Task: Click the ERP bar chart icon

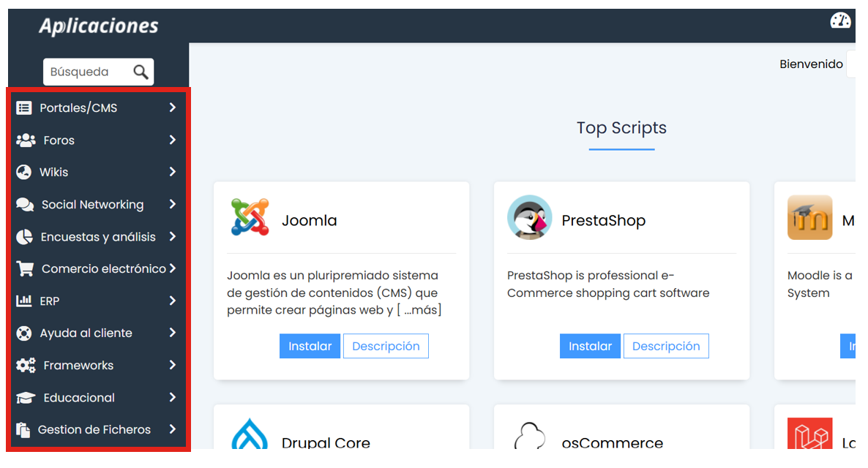Action: (x=24, y=301)
